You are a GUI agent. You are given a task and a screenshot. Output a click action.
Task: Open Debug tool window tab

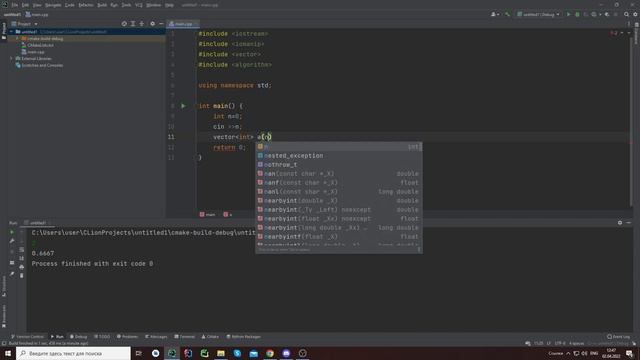pos(78,337)
